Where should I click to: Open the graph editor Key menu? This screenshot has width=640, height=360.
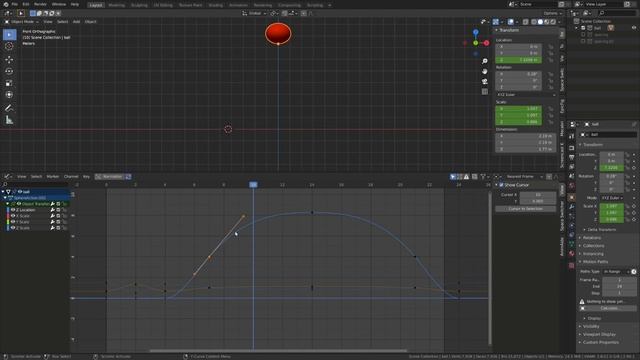(x=86, y=177)
